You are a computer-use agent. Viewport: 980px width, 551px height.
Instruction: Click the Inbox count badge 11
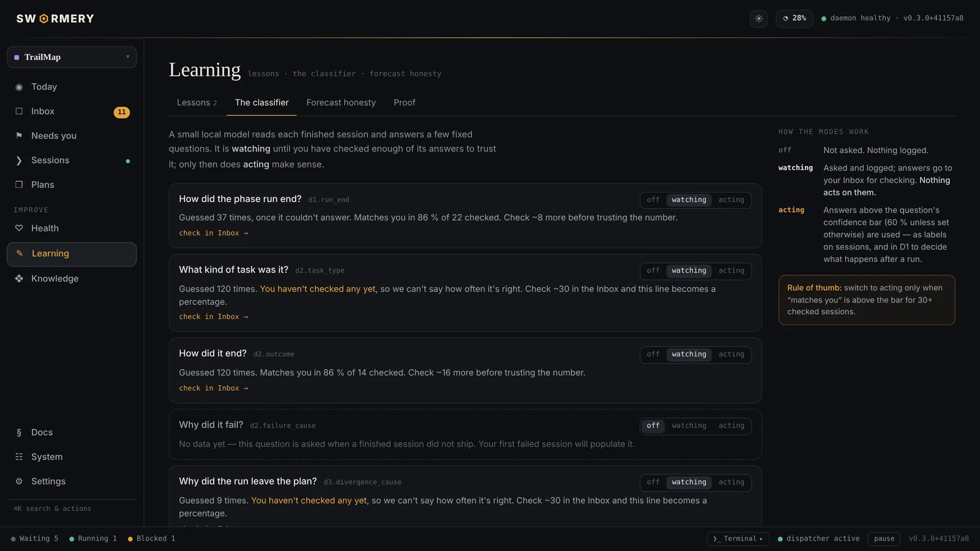(x=122, y=112)
